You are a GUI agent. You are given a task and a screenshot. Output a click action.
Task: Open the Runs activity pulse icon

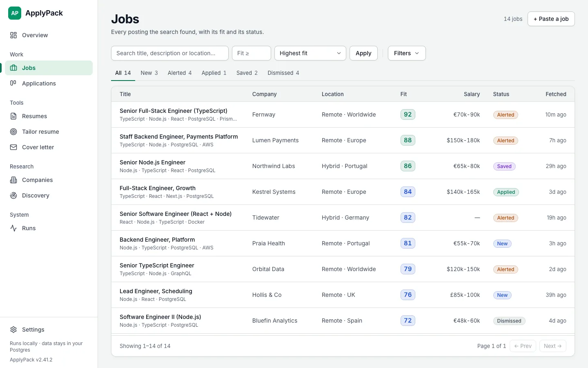coord(13,228)
